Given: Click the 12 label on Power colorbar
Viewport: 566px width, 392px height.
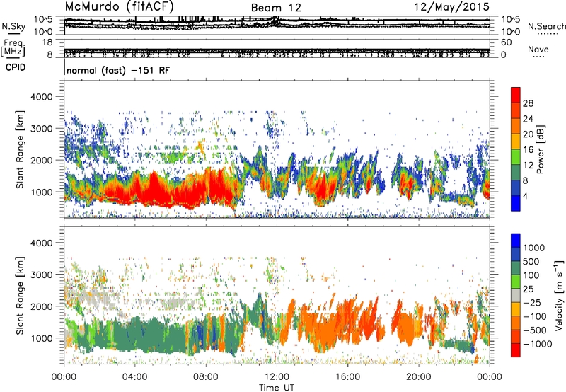Looking at the screenshot, I should (528, 166).
